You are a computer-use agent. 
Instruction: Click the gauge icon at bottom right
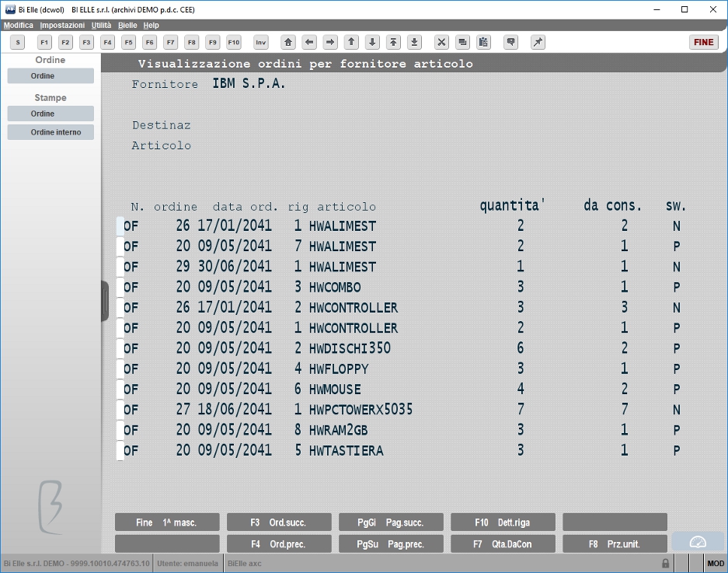(x=698, y=542)
